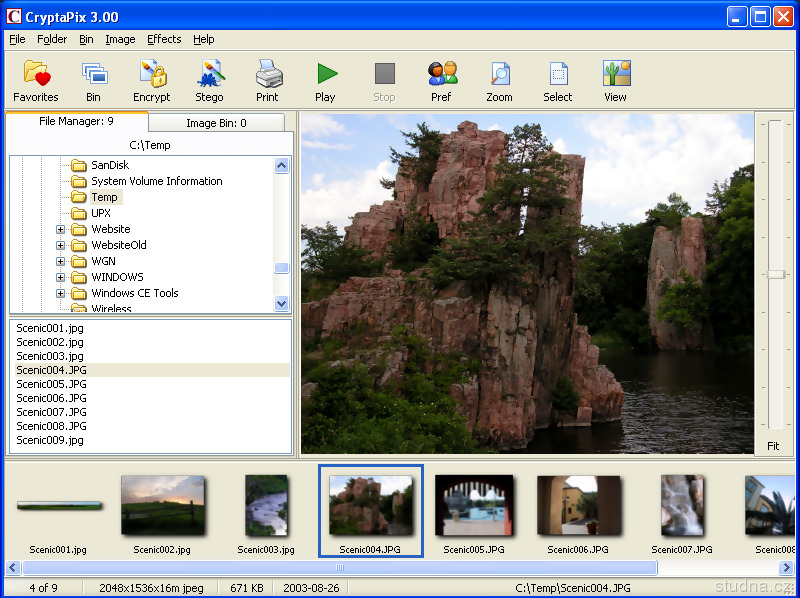
Task: Open the Favorites toolbar icon
Action: [36, 80]
